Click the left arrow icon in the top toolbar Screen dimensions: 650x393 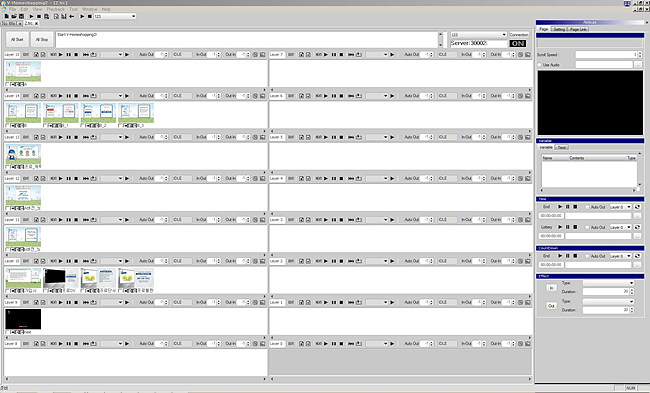(72, 16)
